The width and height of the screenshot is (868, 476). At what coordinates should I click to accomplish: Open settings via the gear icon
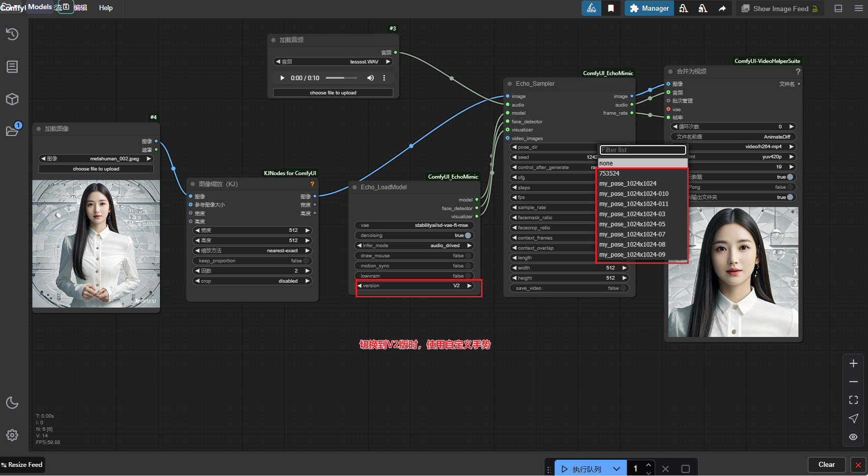(12, 435)
